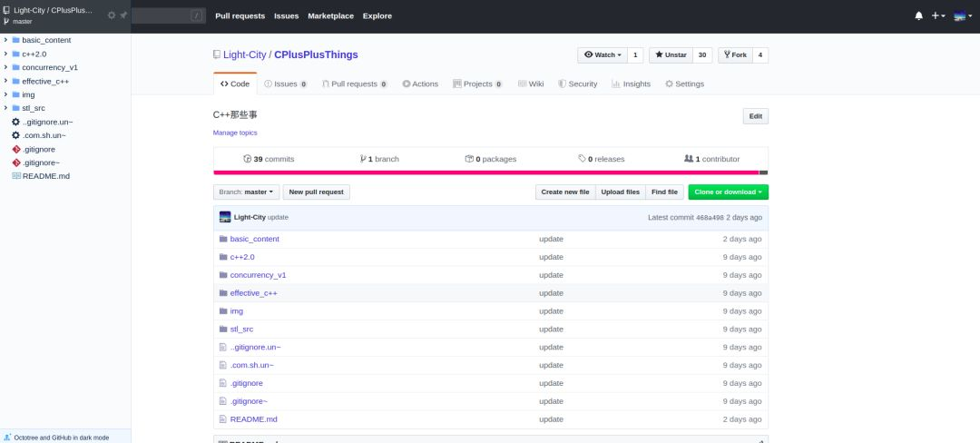Open README.md in the file list
This screenshot has height=443, width=980.
(254, 419)
